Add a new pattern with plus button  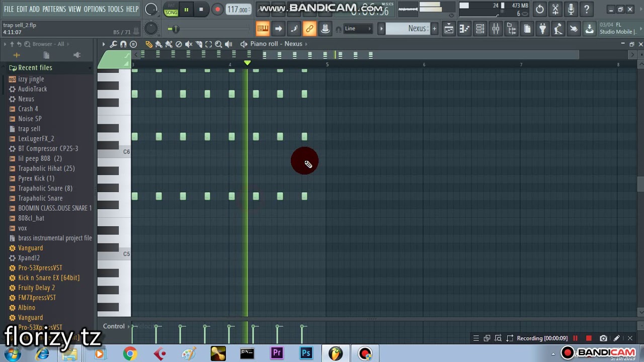point(434,29)
